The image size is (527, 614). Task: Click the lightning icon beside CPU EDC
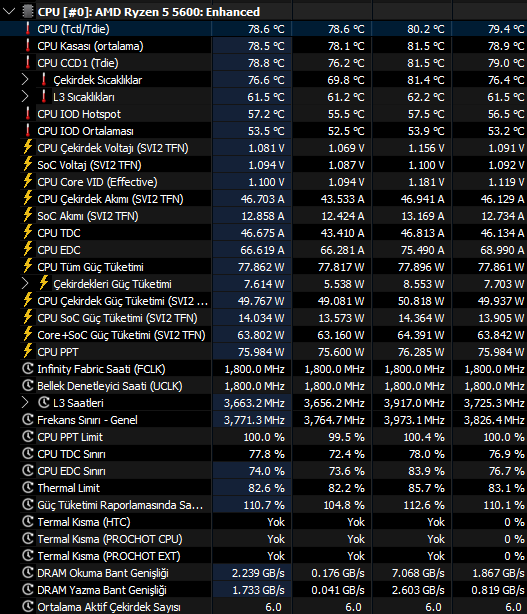(x=28, y=250)
